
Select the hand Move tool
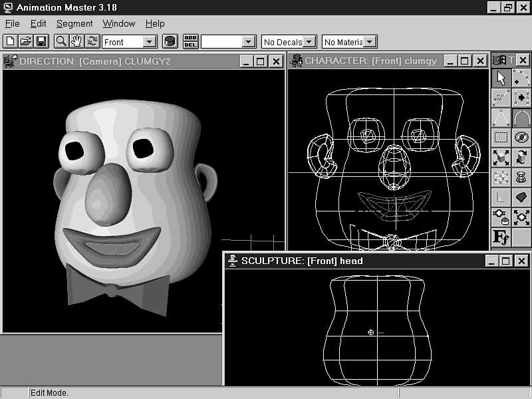pyautogui.click(x=76, y=42)
